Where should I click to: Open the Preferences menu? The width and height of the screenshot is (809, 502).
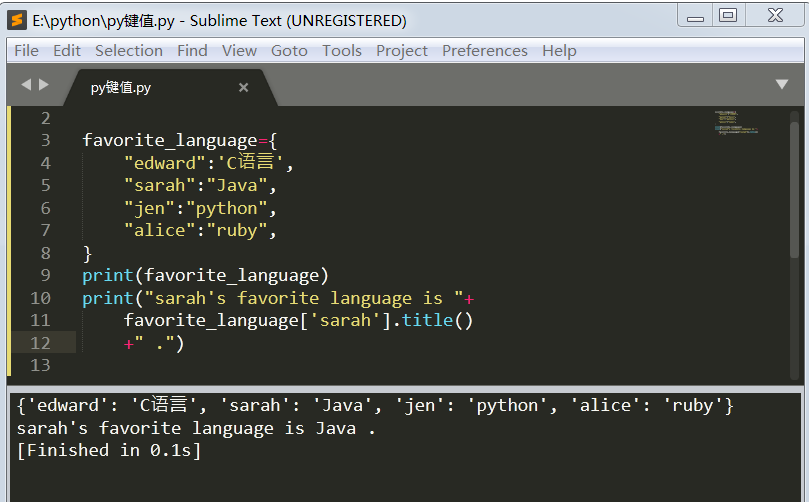485,51
